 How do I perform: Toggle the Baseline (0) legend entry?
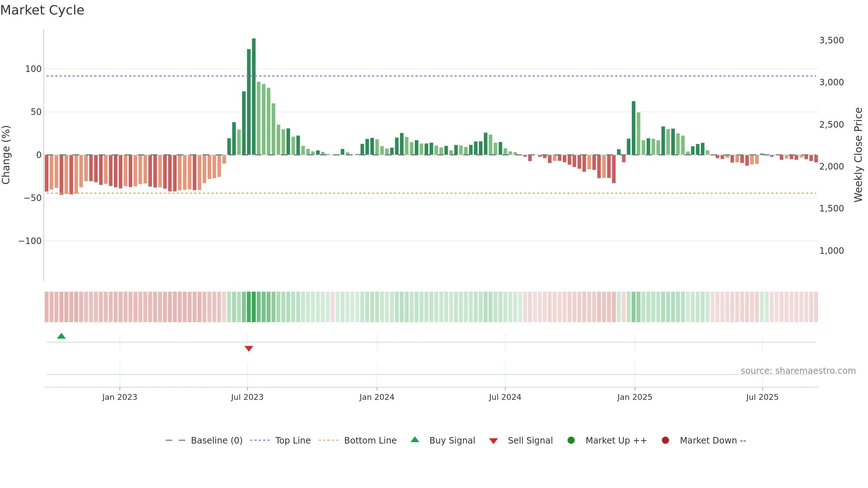(204, 440)
